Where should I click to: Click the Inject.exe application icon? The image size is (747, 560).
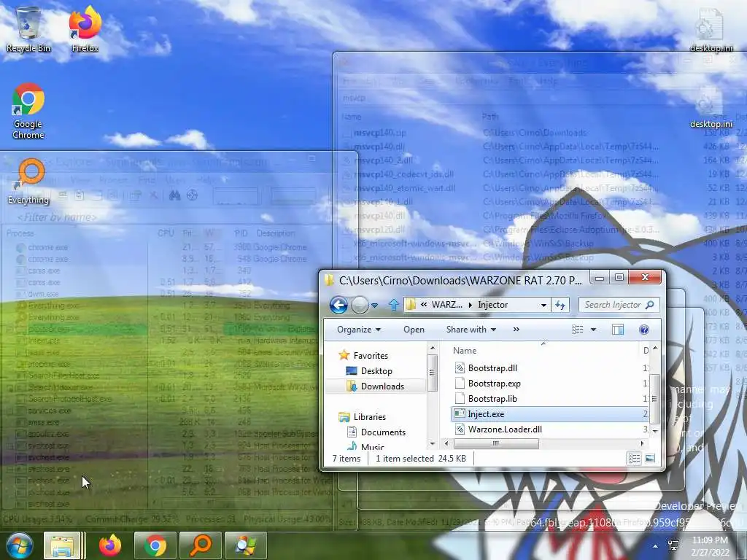coord(460,414)
